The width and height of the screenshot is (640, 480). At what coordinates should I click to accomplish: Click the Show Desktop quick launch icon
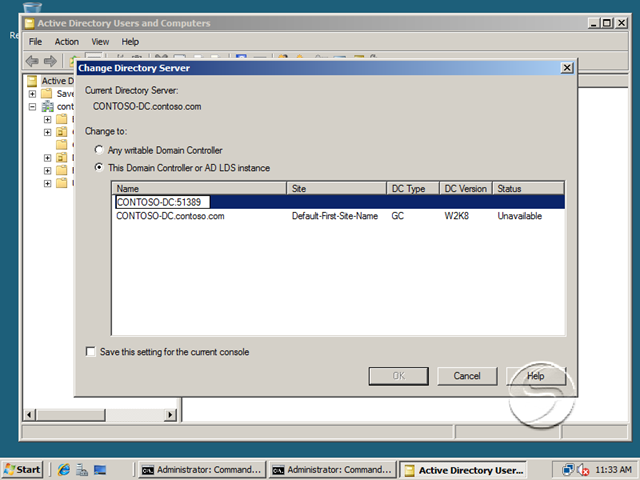100,470
